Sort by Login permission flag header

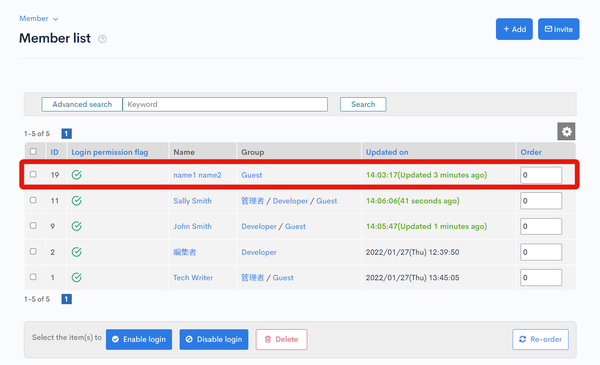pos(109,152)
